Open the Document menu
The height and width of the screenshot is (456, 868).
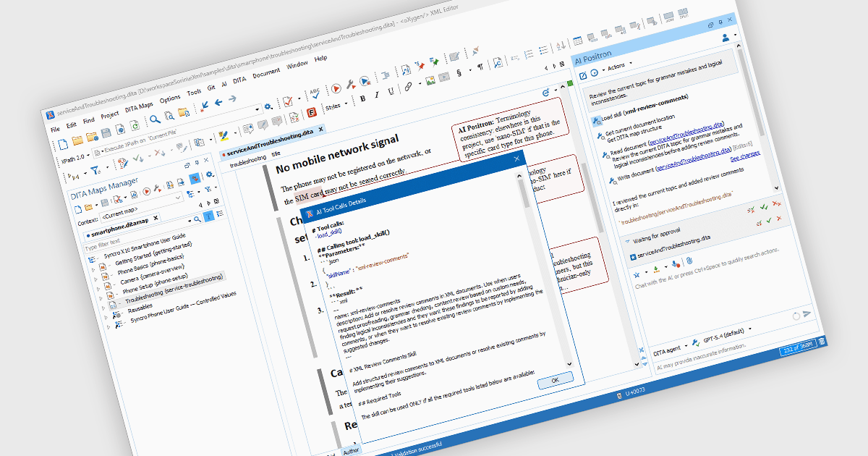pos(265,73)
